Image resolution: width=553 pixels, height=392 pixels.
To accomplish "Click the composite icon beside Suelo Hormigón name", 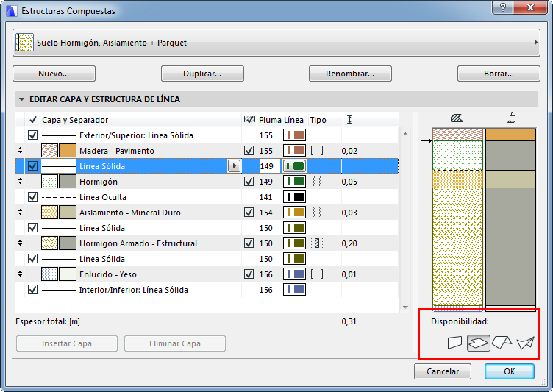I will pos(24,43).
